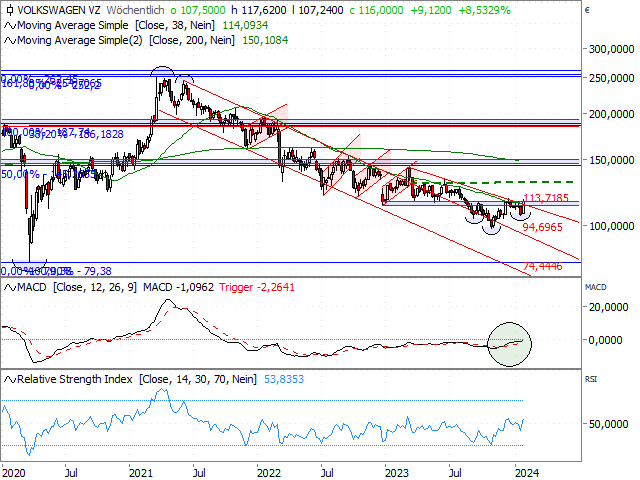
Task: Click the candlestick icon beside VOLKSWAGEN VZ
Action: (10, 8)
